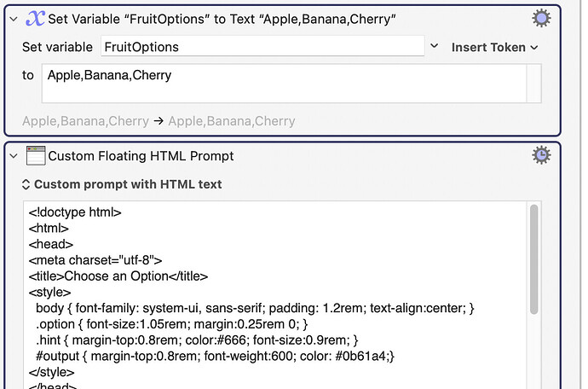The height and width of the screenshot is (389, 588).
Task: Click in the Apple,Banana,Cherry text field
Action: point(273,84)
